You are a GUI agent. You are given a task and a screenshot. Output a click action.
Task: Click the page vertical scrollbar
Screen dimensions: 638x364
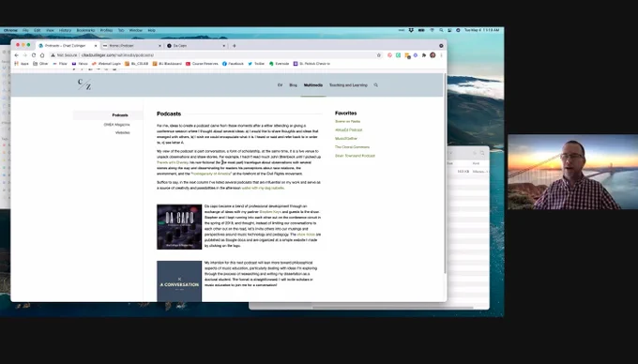click(445, 174)
